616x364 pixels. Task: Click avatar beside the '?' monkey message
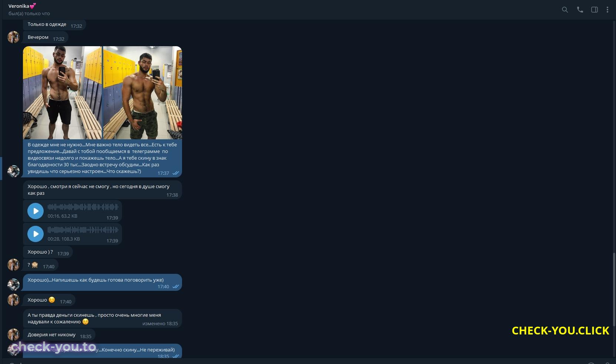13,265
